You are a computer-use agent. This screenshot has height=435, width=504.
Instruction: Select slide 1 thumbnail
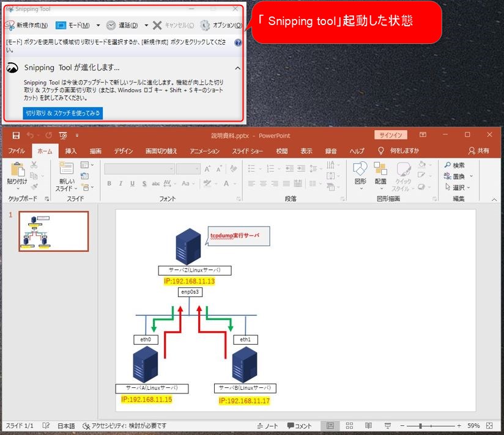[54, 231]
